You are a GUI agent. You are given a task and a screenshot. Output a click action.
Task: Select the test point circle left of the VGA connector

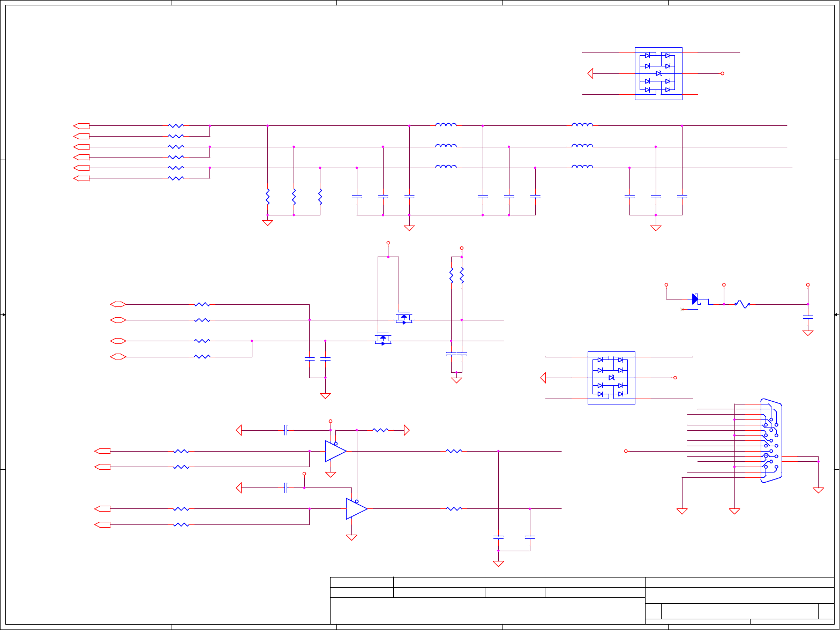tap(626, 451)
